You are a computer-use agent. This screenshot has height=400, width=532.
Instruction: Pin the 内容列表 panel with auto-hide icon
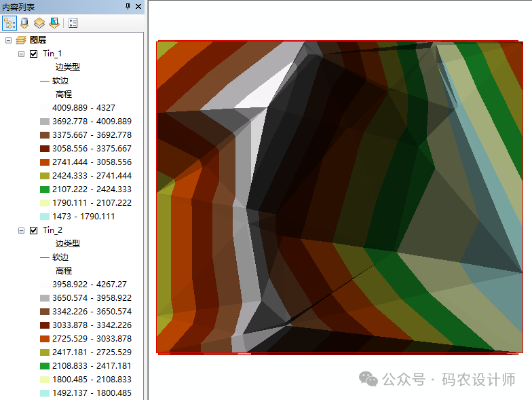128,6
